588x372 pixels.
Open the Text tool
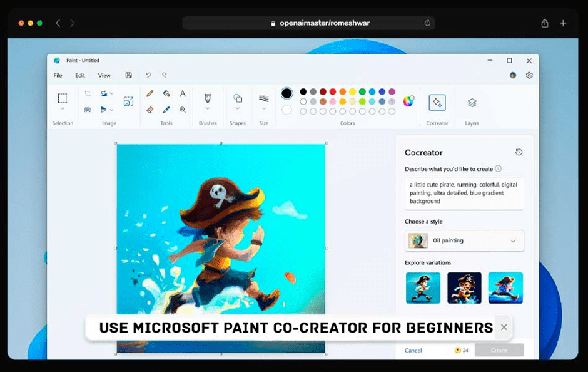(184, 94)
